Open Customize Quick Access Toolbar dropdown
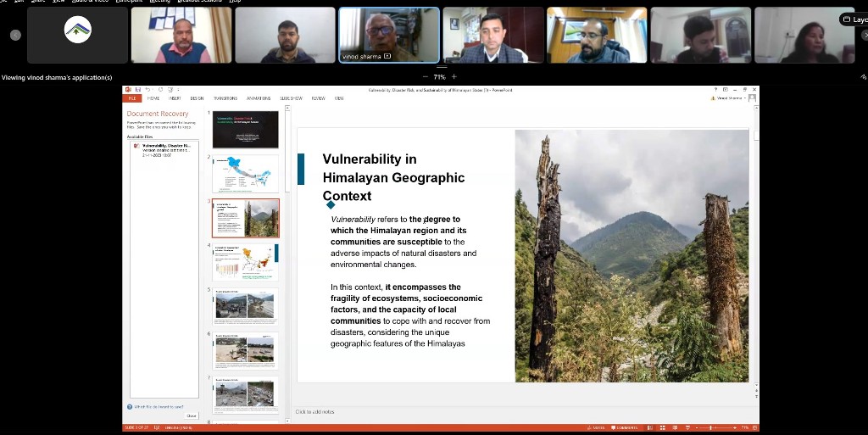Image resolution: width=868 pixels, height=435 pixels. [177, 90]
